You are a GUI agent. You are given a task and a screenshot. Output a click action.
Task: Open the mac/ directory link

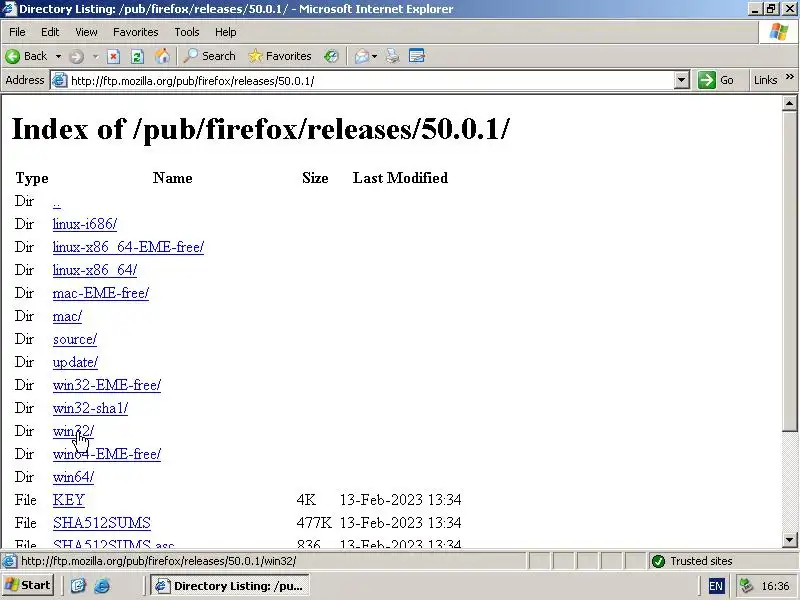(x=67, y=316)
